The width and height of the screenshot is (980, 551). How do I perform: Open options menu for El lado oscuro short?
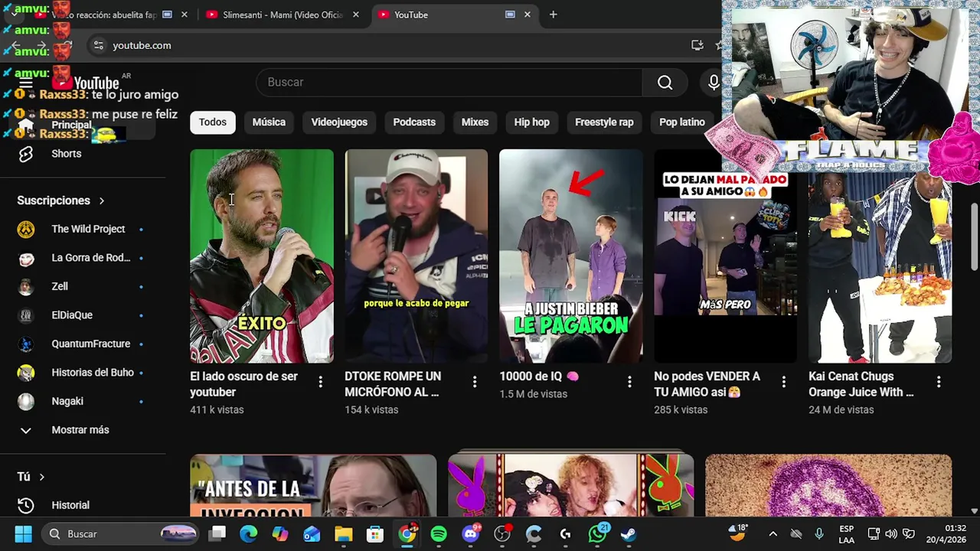pos(320,382)
